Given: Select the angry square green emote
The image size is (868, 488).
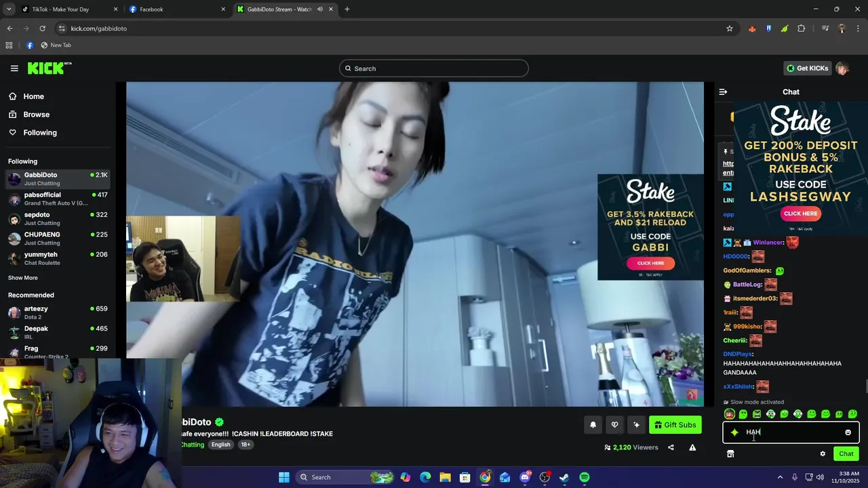Looking at the screenshot, I should [757, 414].
